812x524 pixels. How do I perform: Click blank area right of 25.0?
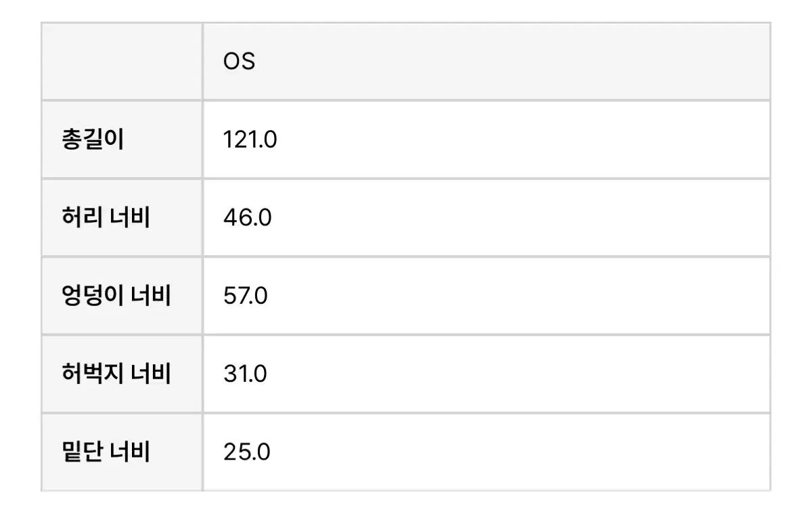click(x=520, y=452)
